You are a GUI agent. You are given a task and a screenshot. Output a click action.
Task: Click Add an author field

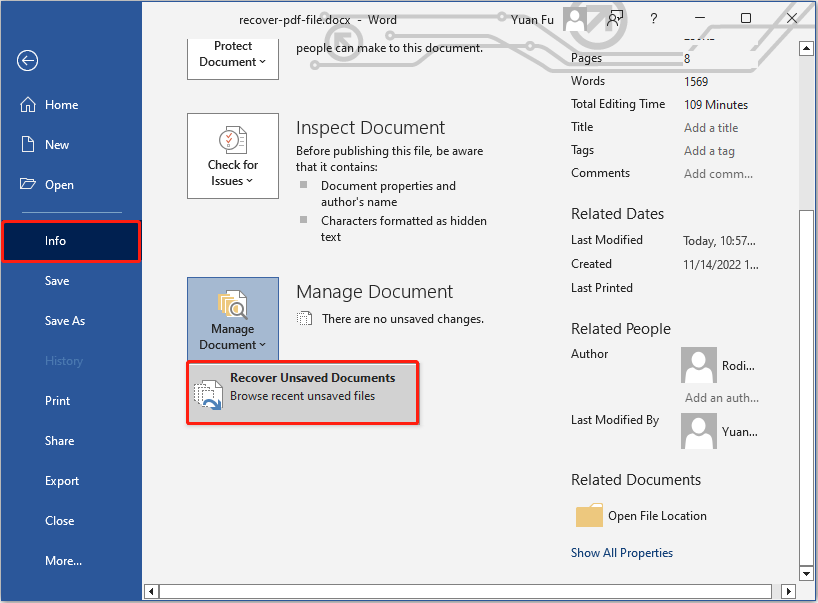722,398
